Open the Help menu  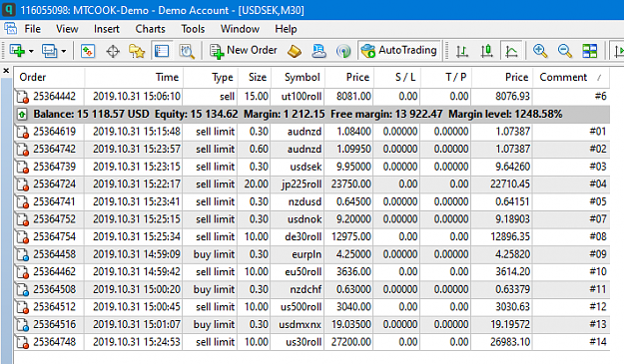click(x=286, y=29)
